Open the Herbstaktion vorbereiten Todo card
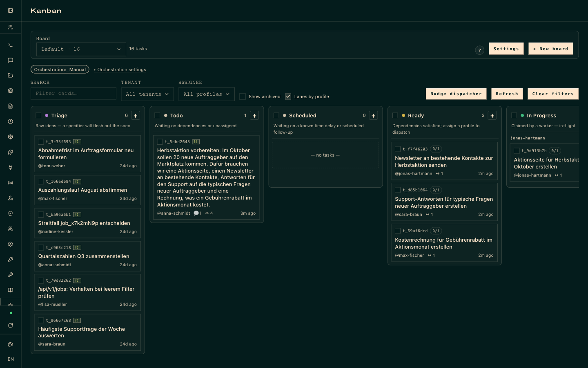 point(207,177)
